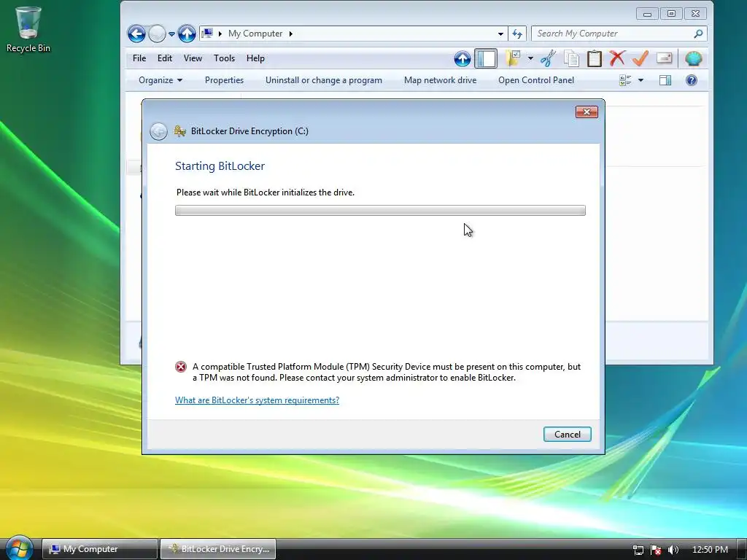This screenshot has width=747, height=560.
Task: Click the folder options toolbar icon
Action: coord(513,58)
